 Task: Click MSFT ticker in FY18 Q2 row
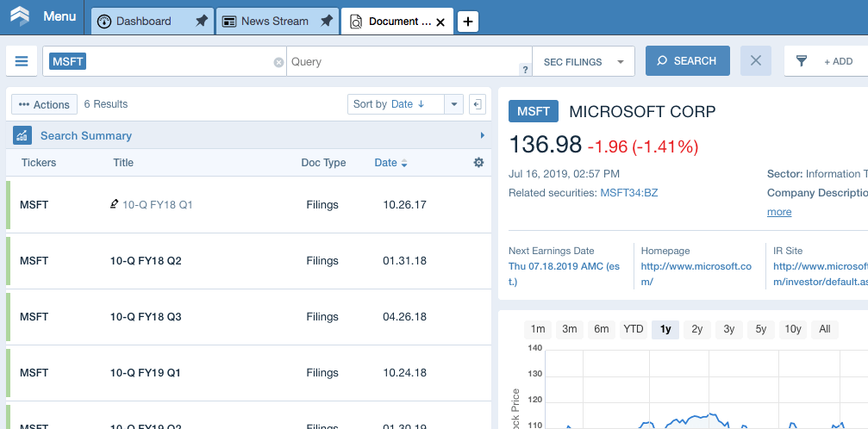point(34,261)
